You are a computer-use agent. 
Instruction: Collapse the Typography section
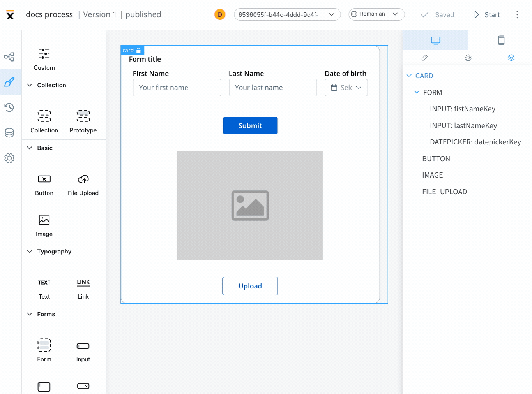(30, 251)
